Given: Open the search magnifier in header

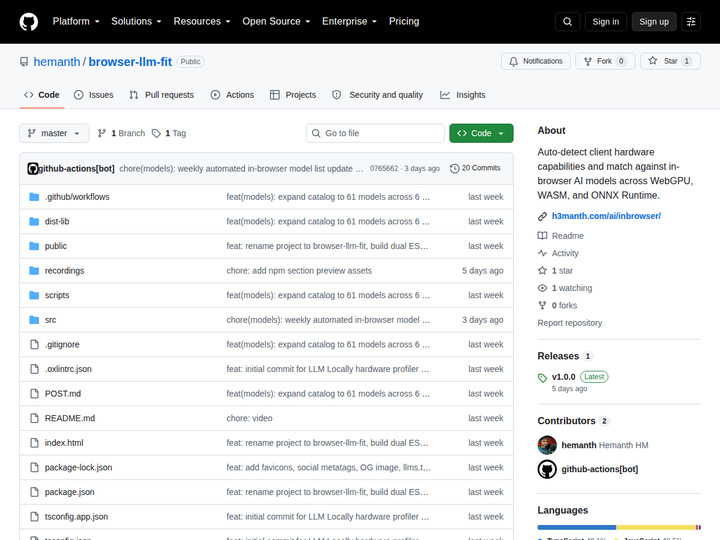Looking at the screenshot, I should point(567,22).
